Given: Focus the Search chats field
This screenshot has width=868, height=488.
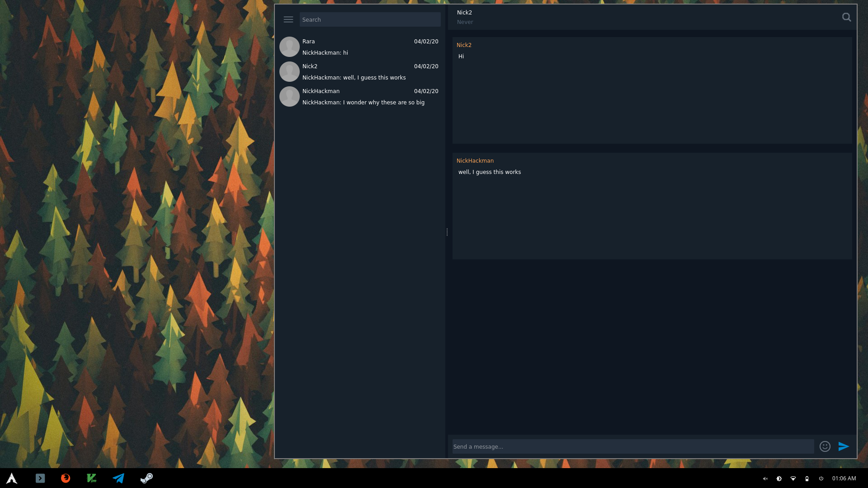Looking at the screenshot, I should click(x=370, y=19).
